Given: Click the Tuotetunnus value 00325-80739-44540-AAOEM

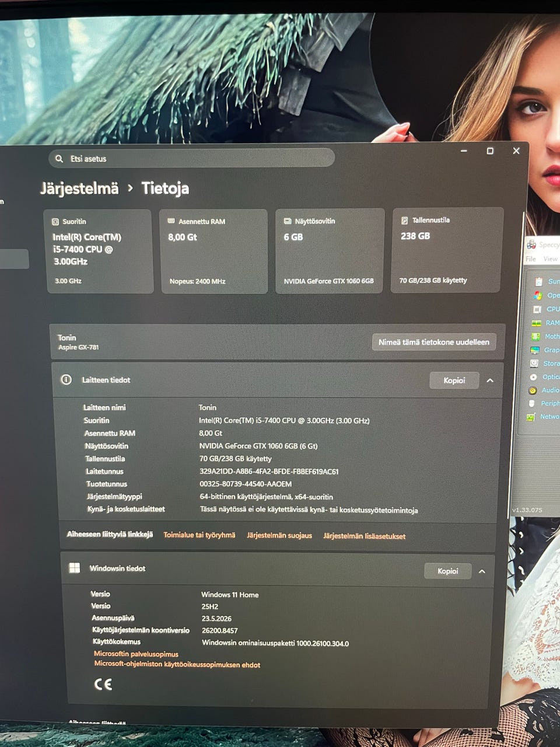Looking at the screenshot, I should [x=246, y=484].
